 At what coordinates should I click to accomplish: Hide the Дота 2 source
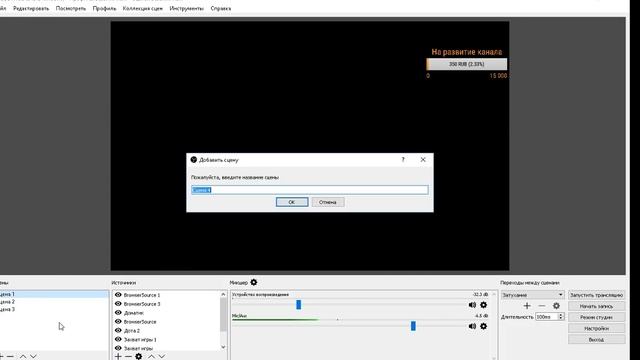click(118, 331)
